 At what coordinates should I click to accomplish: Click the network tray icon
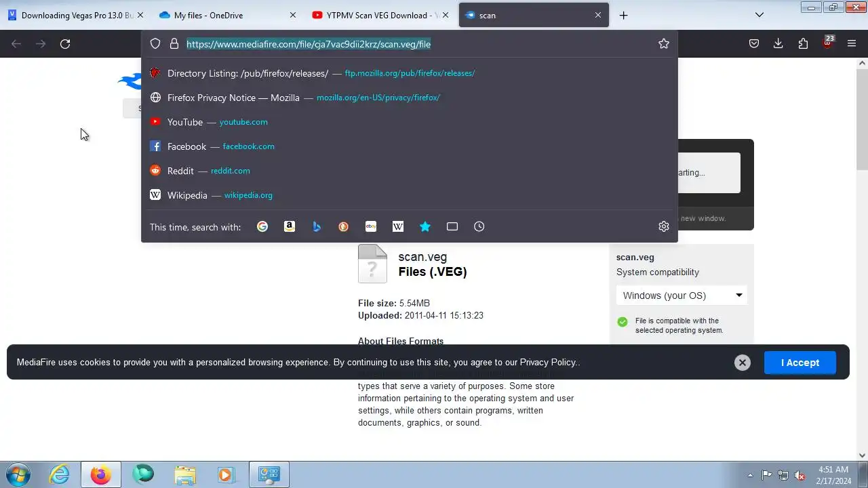tap(783, 475)
